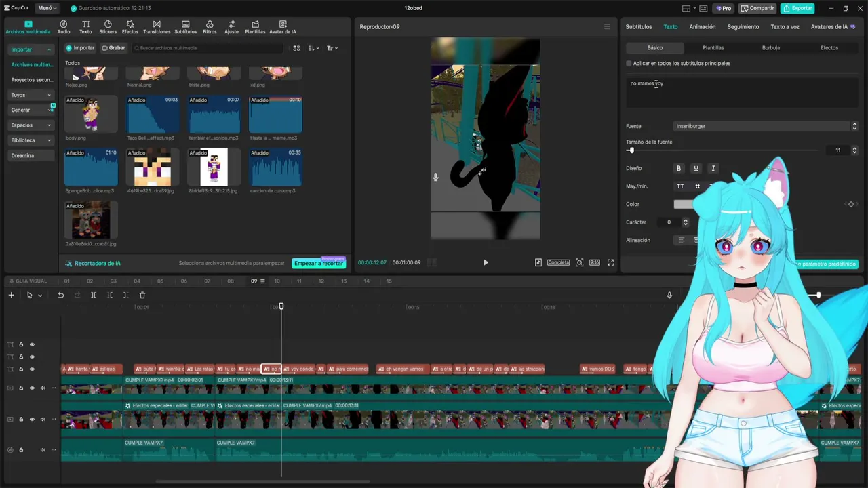Switch to the Subtítulos properties tab
This screenshot has width=868, height=488.
point(639,27)
